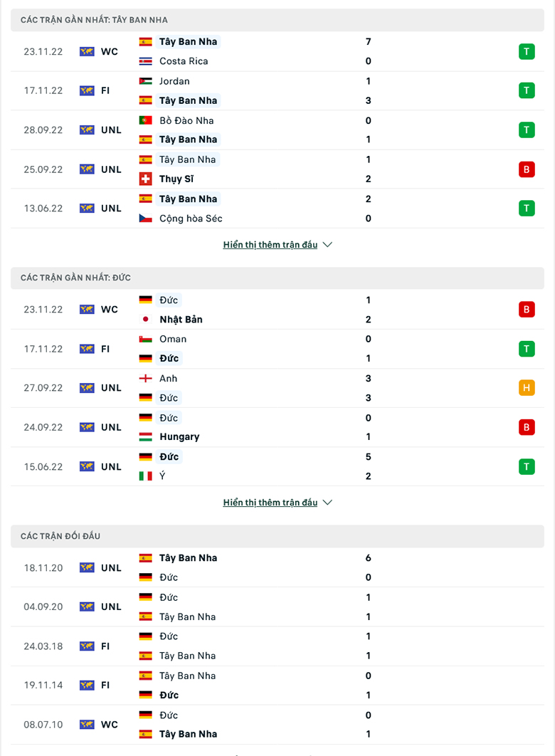This screenshot has width=555, height=756.
Task: Click the Japan flag next to Nhật Bản
Action: tap(145, 319)
